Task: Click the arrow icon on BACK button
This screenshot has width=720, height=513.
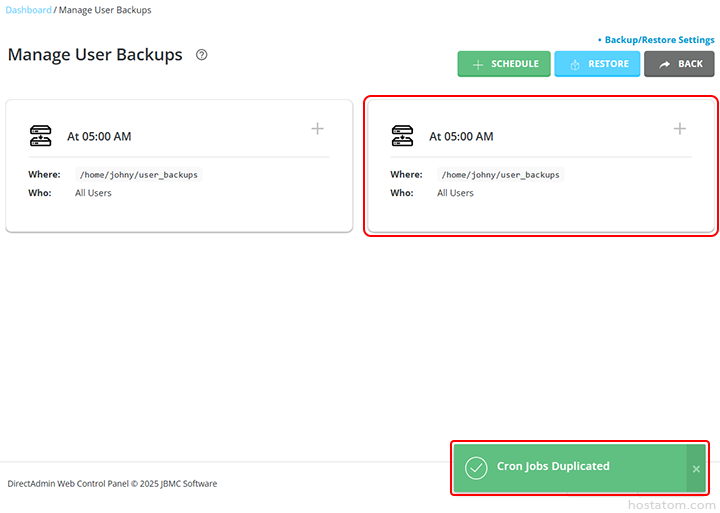Action: (x=664, y=64)
